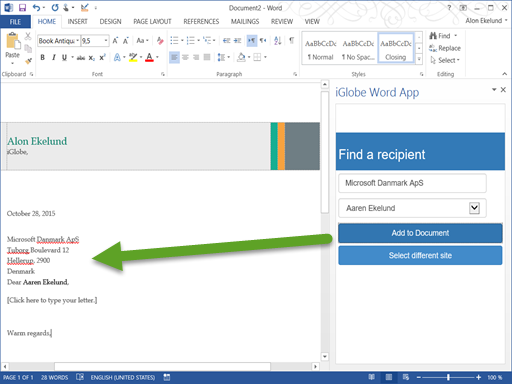Click the Format Painter icon

(x=28, y=61)
